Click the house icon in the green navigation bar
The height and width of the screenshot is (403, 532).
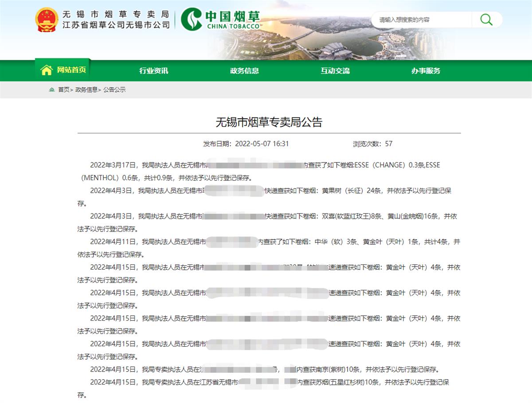46,70
